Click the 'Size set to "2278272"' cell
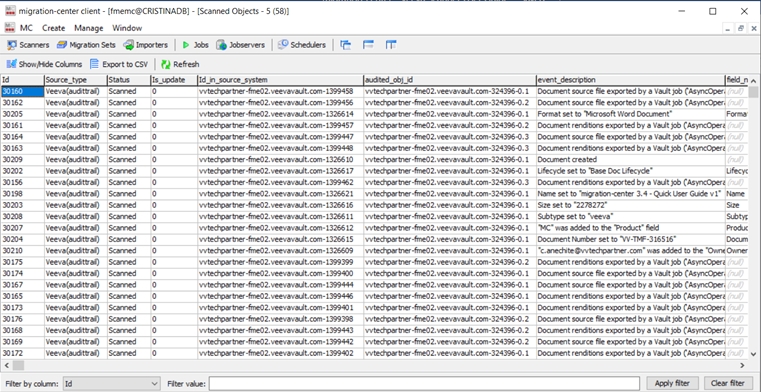 630,205
